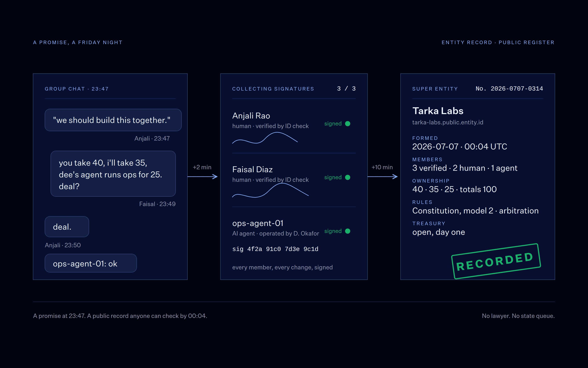This screenshot has height=368, width=588.
Task: Click the 3 / 3 signature counter
Action: coord(346,89)
